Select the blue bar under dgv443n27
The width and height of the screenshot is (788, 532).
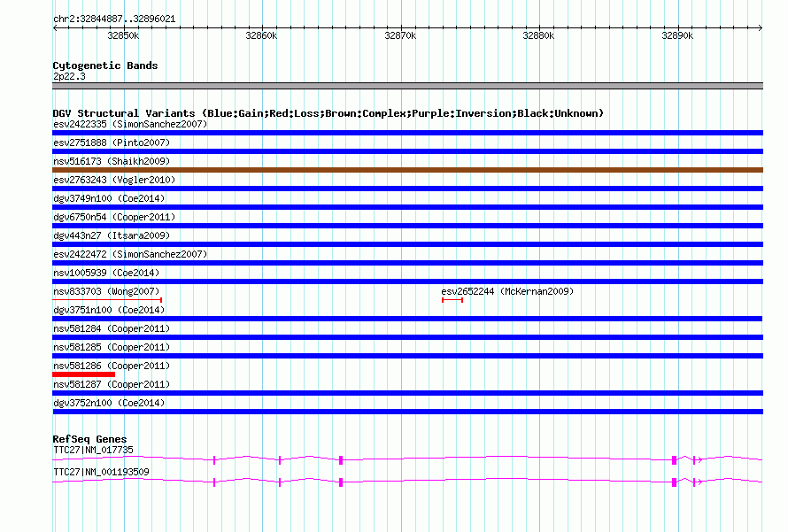point(407,244)
